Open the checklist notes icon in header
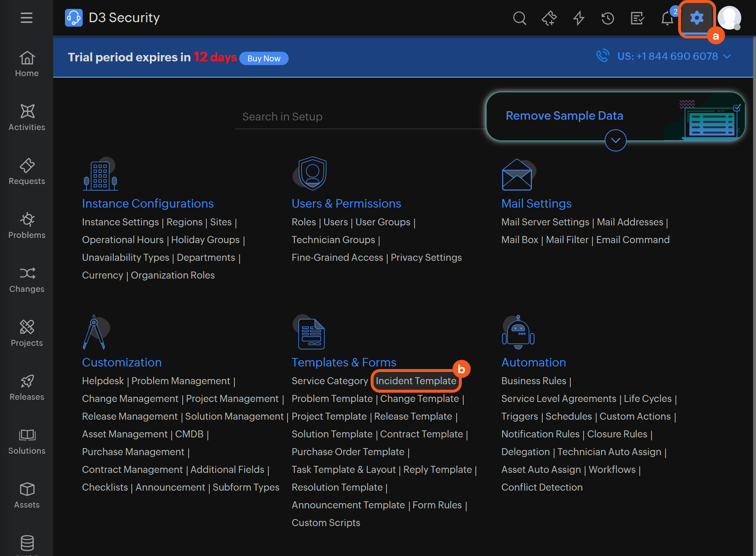The height and width of the screenshot is (556, 756). [x=638, y=18]
